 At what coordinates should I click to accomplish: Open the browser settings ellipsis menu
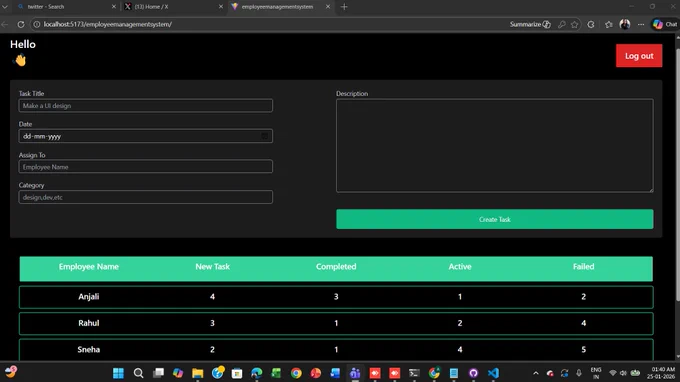[x=641, y=24]
